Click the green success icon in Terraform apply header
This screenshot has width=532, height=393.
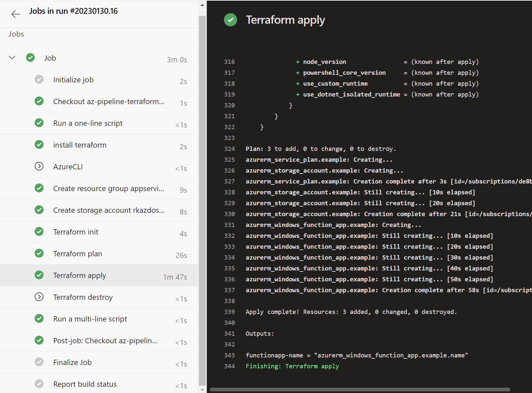[x=230, y=20]
